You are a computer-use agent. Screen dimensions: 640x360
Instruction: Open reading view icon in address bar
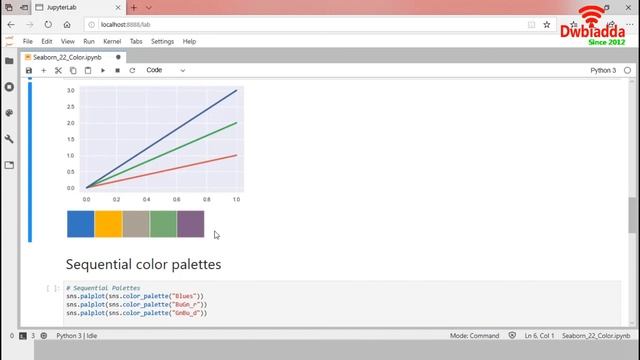[x=531, y=25]
